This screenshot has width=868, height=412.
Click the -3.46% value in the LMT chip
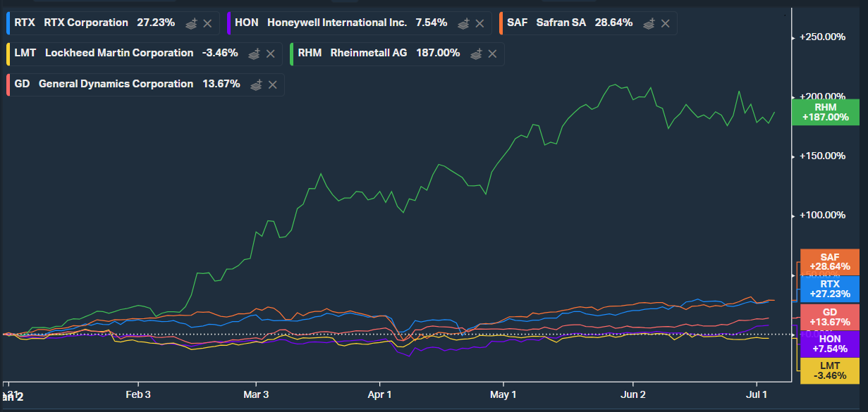(x=221, y=53)
